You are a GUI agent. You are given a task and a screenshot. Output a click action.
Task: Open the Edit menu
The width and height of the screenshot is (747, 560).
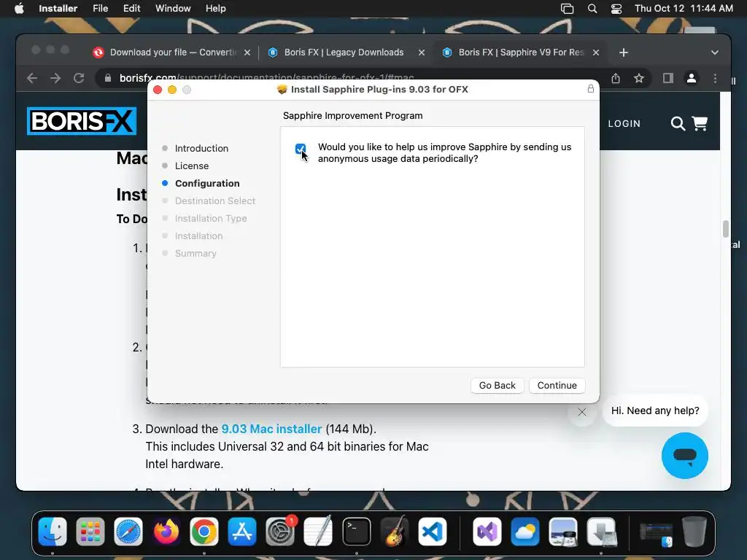pyautogui.click(x=131, y=9)
